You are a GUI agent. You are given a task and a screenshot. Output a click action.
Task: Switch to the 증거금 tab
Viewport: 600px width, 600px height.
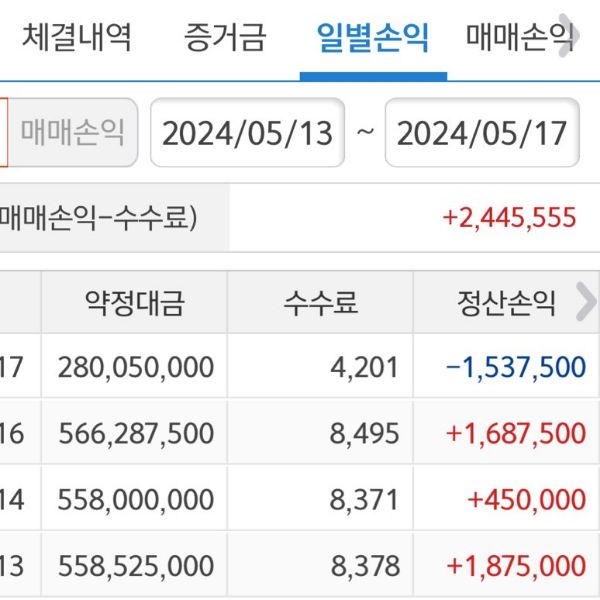226,38
